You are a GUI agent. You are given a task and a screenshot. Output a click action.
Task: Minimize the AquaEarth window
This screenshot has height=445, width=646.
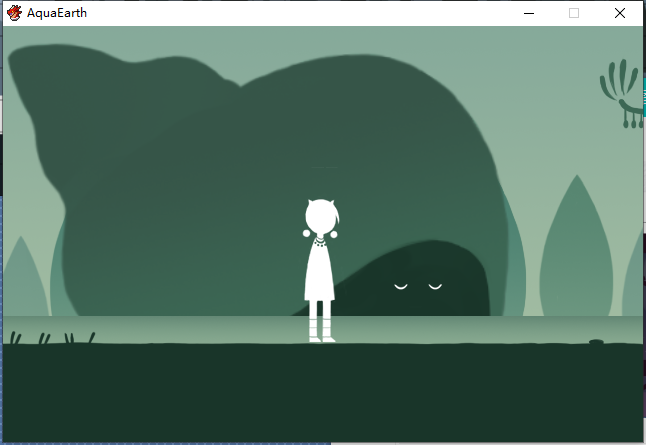click(x=529, y=13)
